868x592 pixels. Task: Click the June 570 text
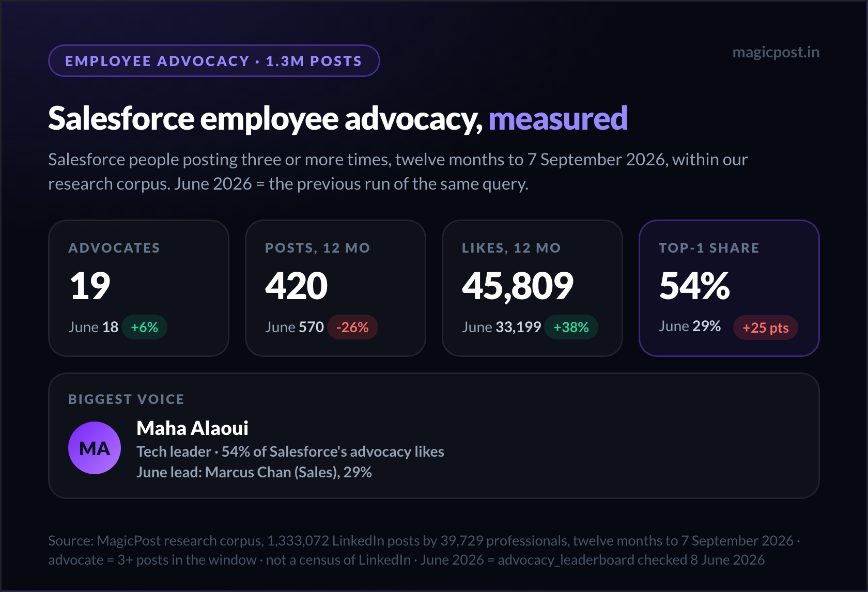point(295,327)
